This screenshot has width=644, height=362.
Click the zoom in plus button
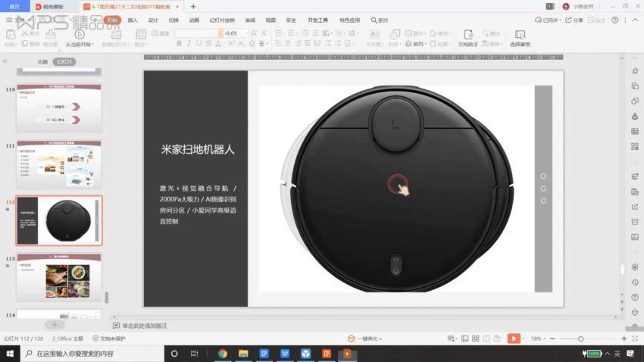pos(624,339)
